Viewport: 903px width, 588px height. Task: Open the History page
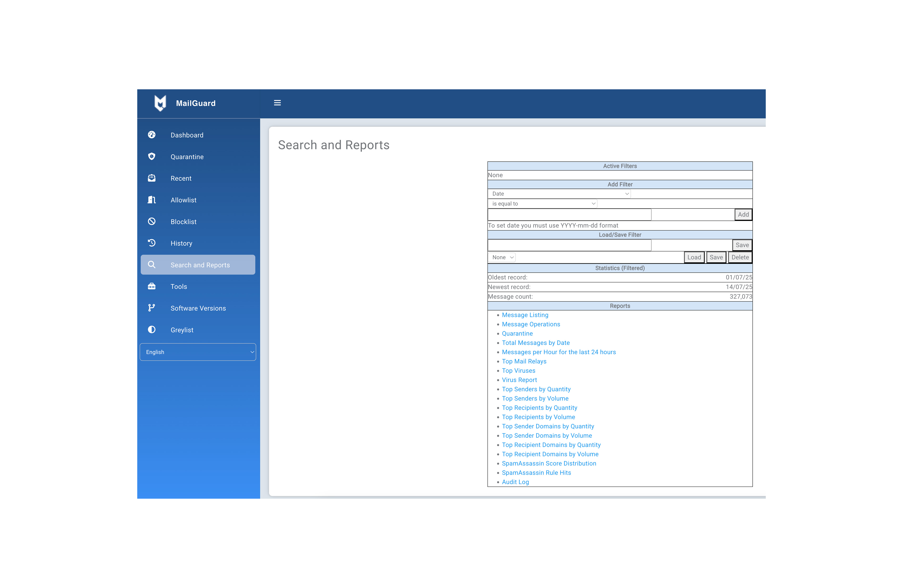point(198,243)
